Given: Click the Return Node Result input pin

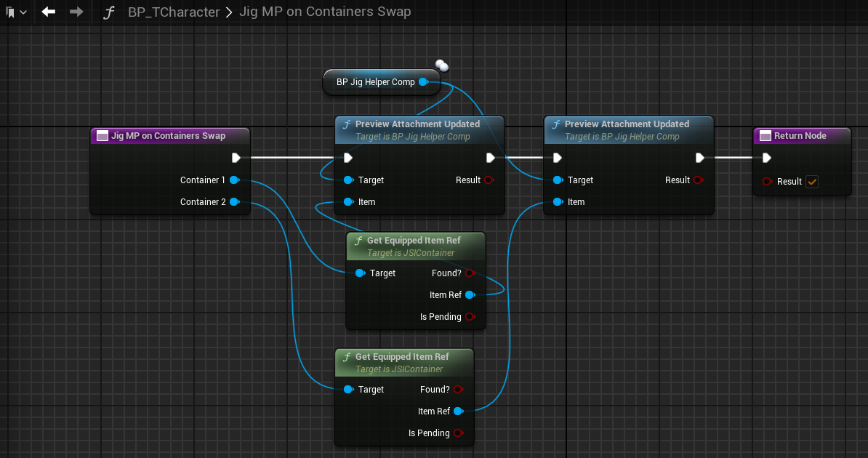Looking at the screenshot, I should pos(768,182).
